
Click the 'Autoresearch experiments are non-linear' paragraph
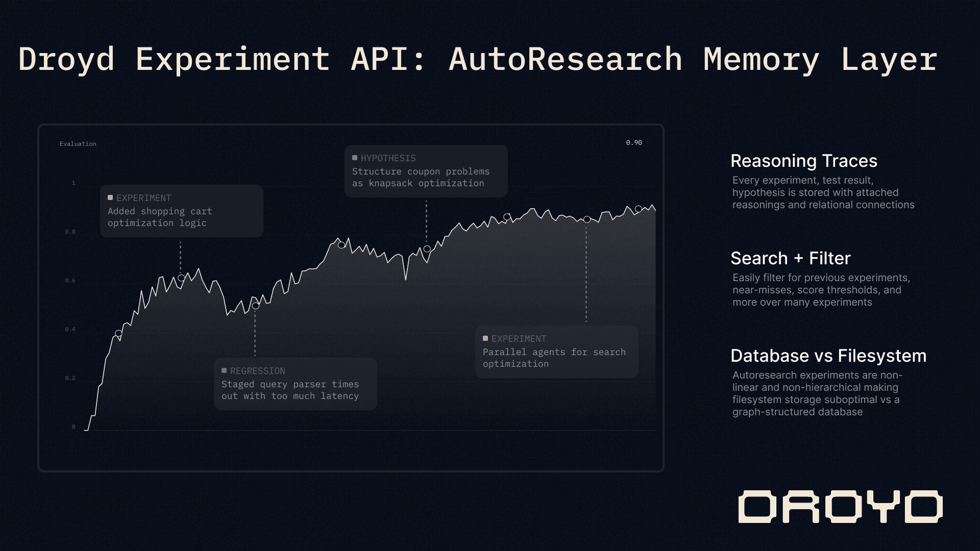[x=818, y=393]
